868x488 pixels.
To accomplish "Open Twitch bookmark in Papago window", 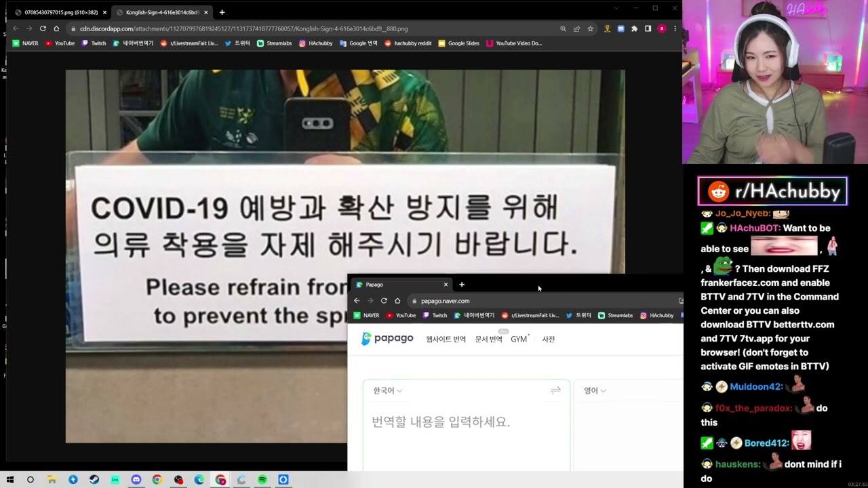I will 435,315.
